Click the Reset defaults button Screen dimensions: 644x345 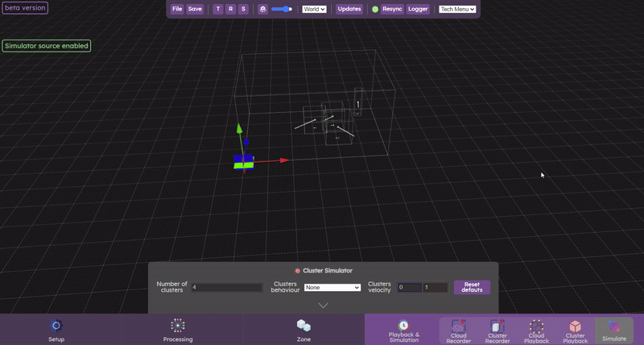472,287
